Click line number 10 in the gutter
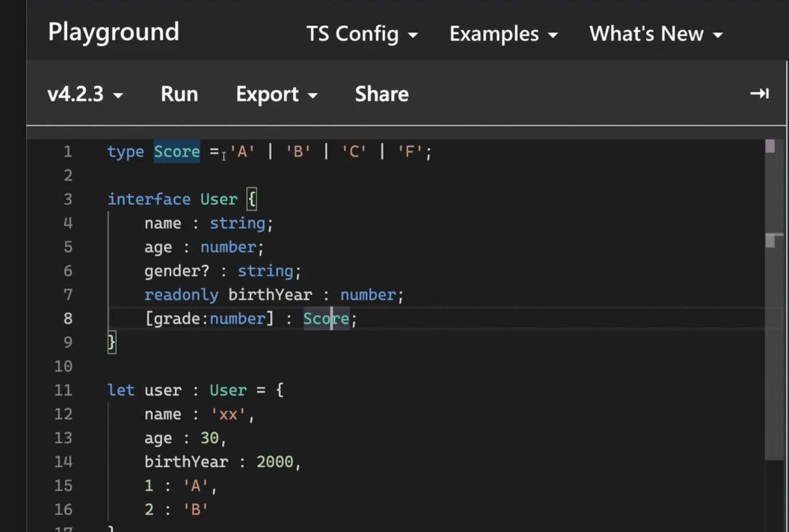The width and height of the screenshot is (789, 532). 63,366
